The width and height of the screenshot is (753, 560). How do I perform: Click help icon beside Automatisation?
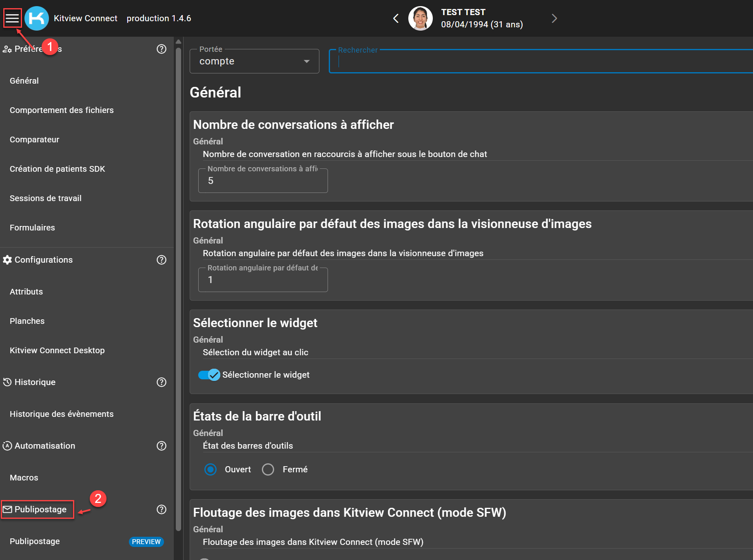pyautogui.click(x=162, y=446)
